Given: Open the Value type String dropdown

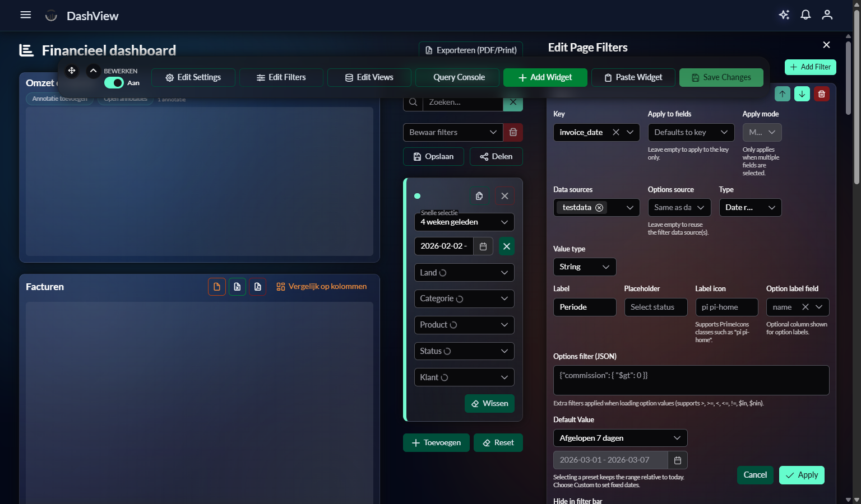Looking at the screenshot, I should tap(584, 267).
